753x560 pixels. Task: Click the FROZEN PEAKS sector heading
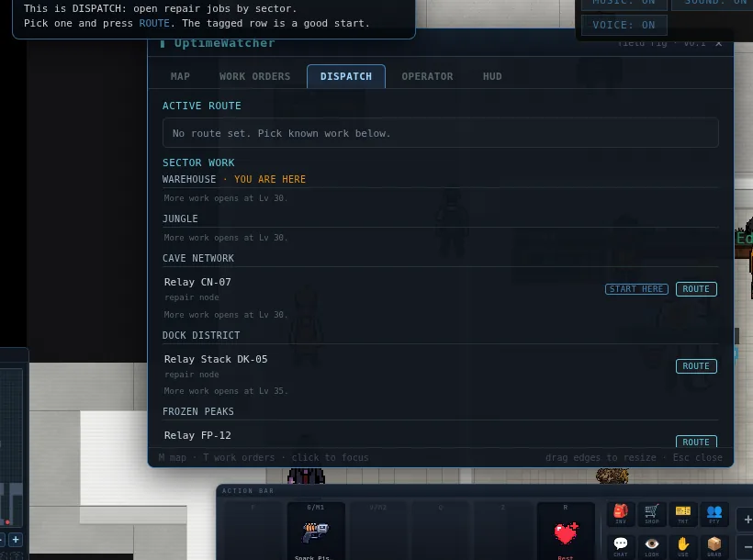198,411
